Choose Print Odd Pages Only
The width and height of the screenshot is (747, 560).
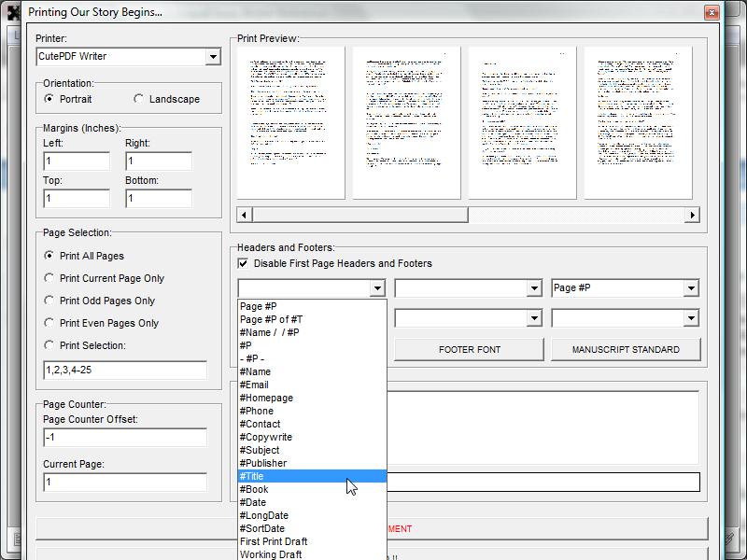click(x=49, y=301)
